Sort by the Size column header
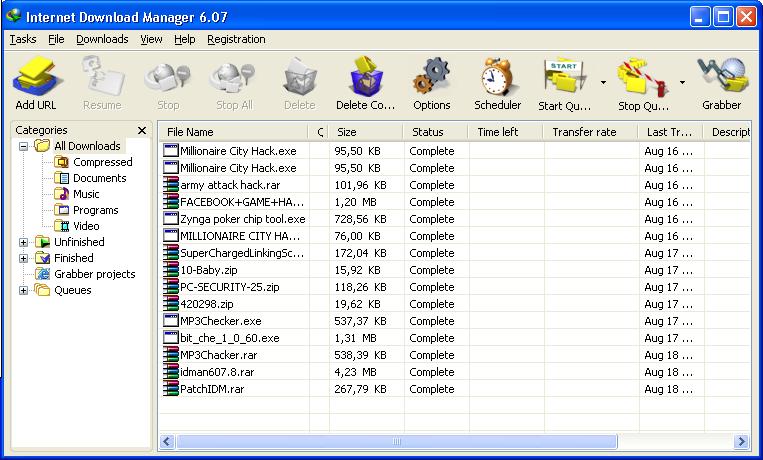Viewport: 763px width, 460px height. pyautogui.click(x=366, y=132)
